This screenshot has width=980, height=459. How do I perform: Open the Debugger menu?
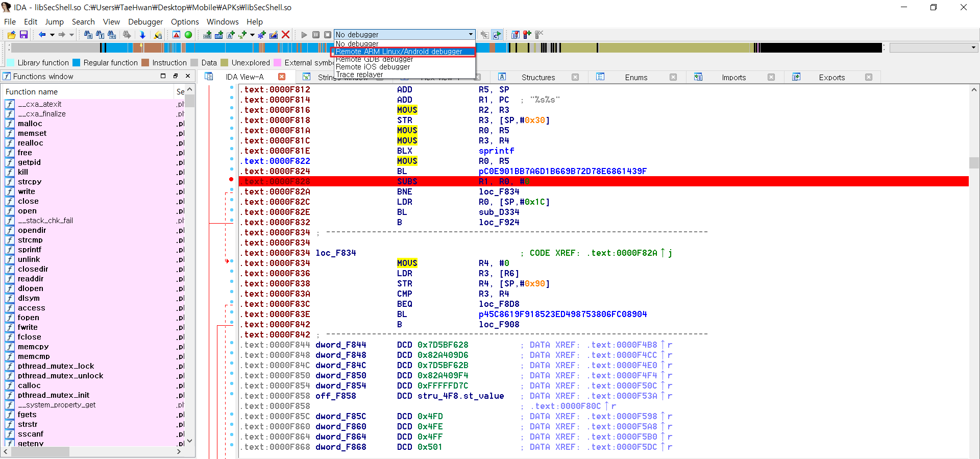point(145,21)
